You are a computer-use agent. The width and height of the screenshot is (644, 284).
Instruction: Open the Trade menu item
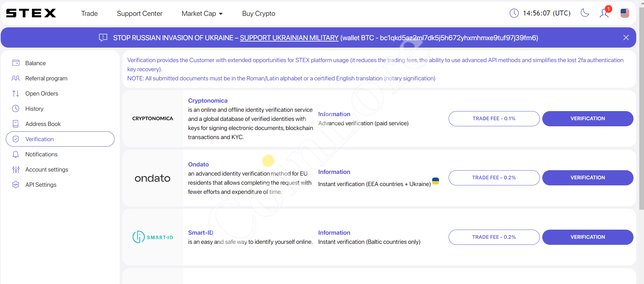click(89, 14)
